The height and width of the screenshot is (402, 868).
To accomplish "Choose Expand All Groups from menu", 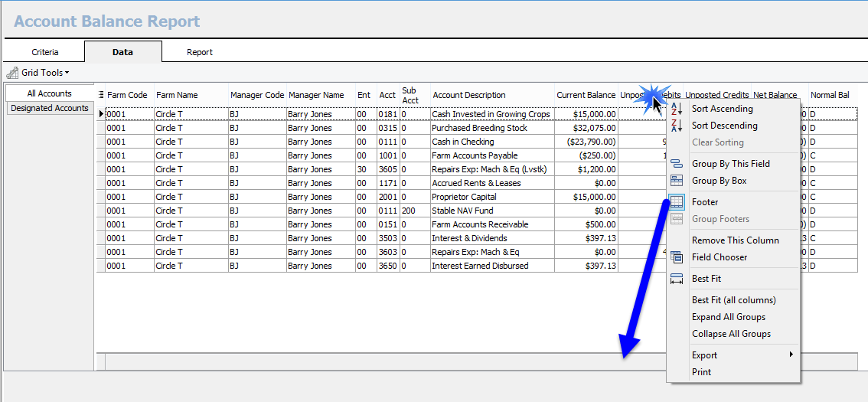I will click(728, 317).
